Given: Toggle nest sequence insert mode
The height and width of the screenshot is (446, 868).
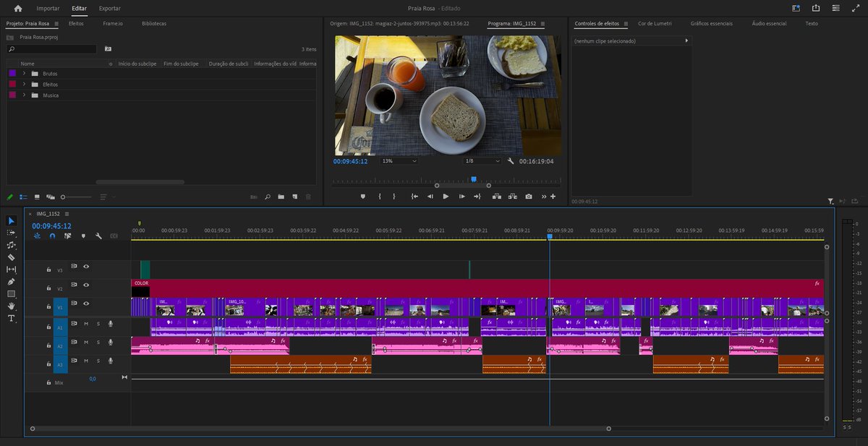Looking at the screenshot, I should point(37,236).
